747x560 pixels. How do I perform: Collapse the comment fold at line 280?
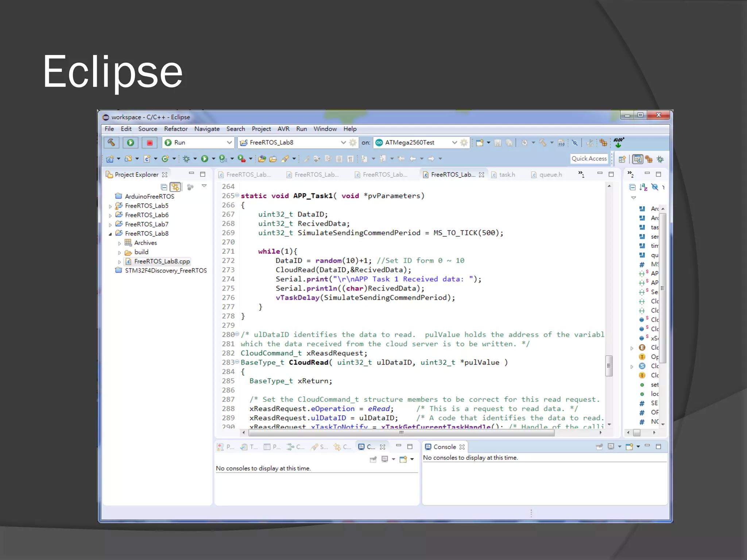click(x=237, y=334)
